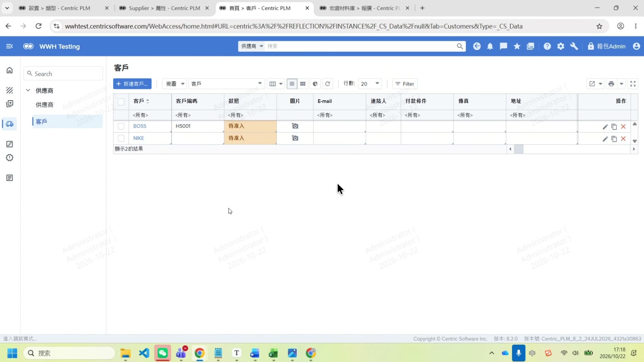This screenshot has height=362, width=644.
Task: Open the help question mark icon
Action: (x=547, y=46)
